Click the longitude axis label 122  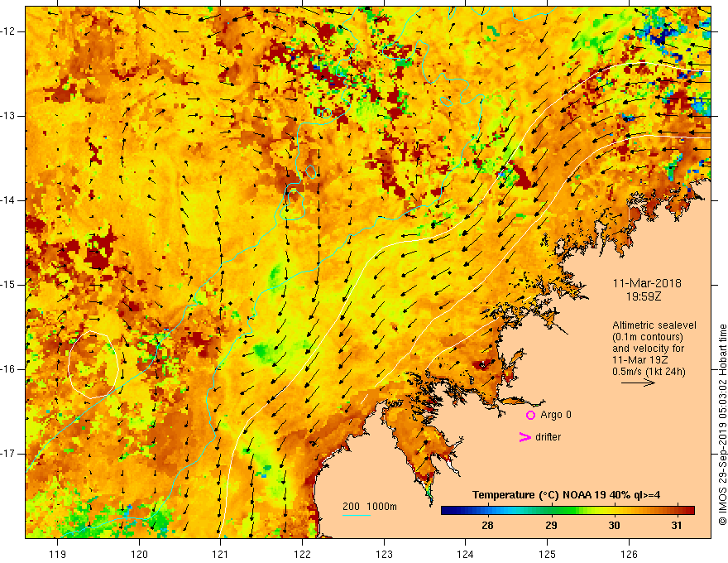coord(302,554)
